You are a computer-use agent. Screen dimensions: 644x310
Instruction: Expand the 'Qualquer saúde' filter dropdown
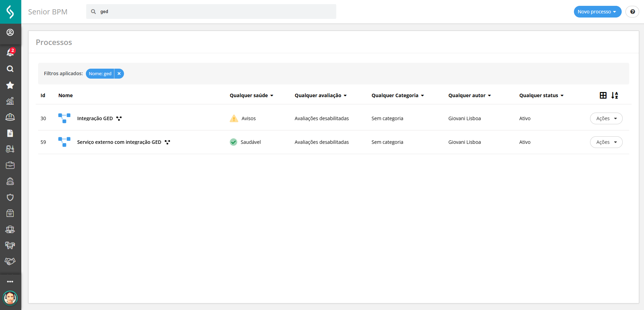[251, 95]
